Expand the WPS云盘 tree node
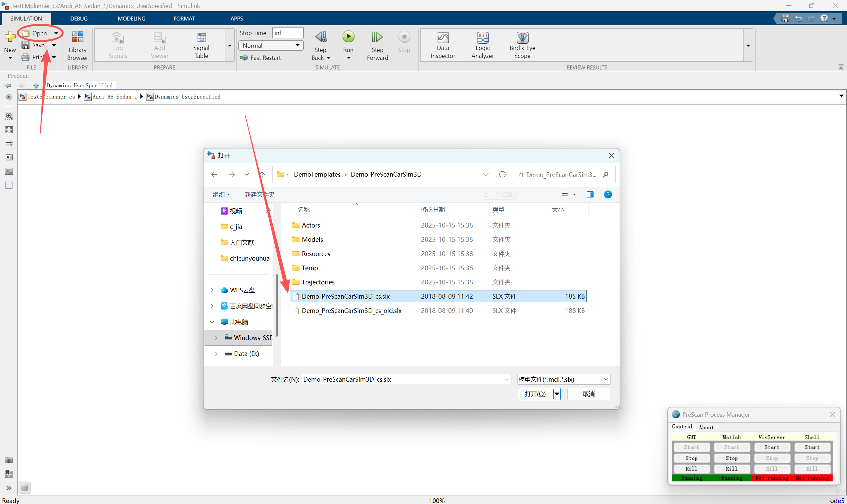 click(x=212, y=290)
